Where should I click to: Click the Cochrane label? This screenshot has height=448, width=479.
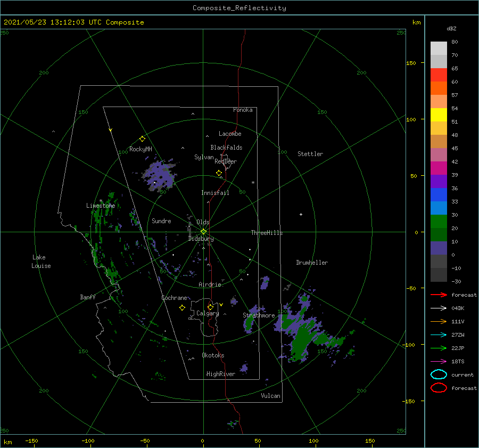coord(174,298)
